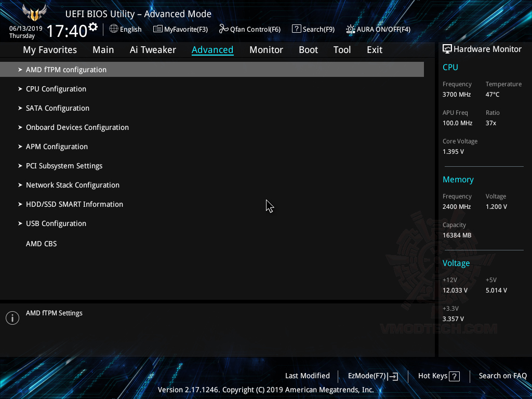
Task: Click the settings gear beside the clock
Action: [x=92, y=27]
